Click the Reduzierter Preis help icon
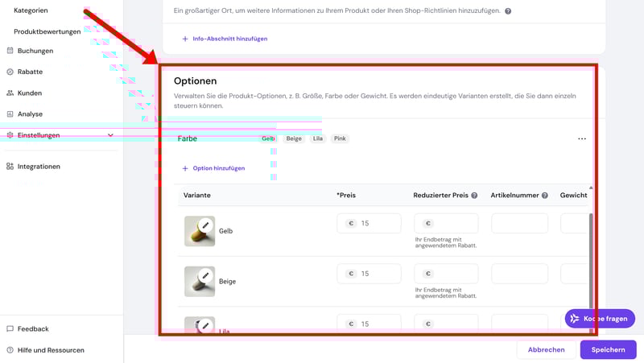This screenshot has width=644, height=363. click(x=474, y=196)
